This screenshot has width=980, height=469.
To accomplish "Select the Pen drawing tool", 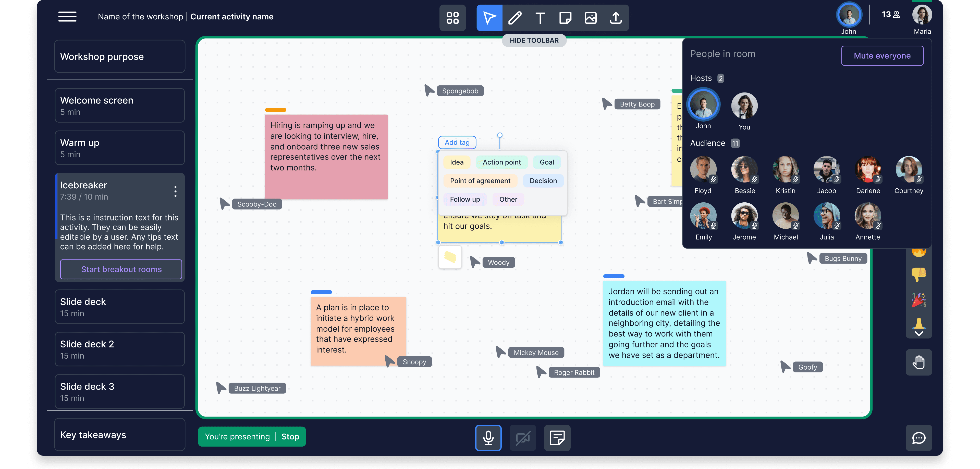I will (515, 18).
